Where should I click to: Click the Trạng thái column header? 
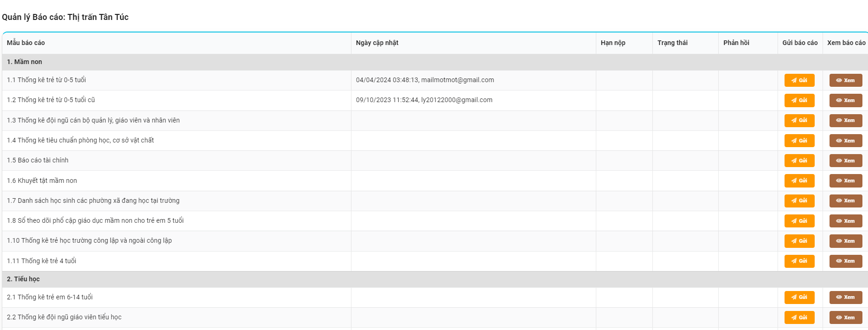click(672, 43)
